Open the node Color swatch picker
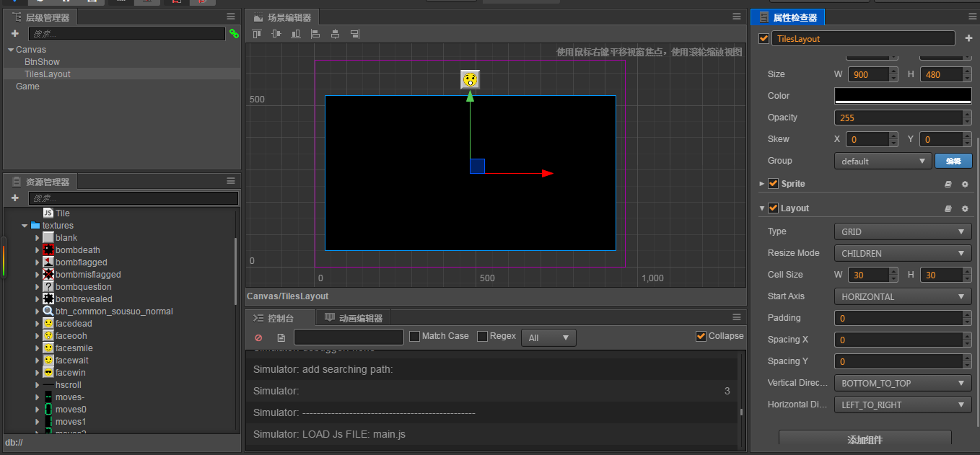This screenshot has width=980, height=455. pyautogui.click(x=903, y=96)
